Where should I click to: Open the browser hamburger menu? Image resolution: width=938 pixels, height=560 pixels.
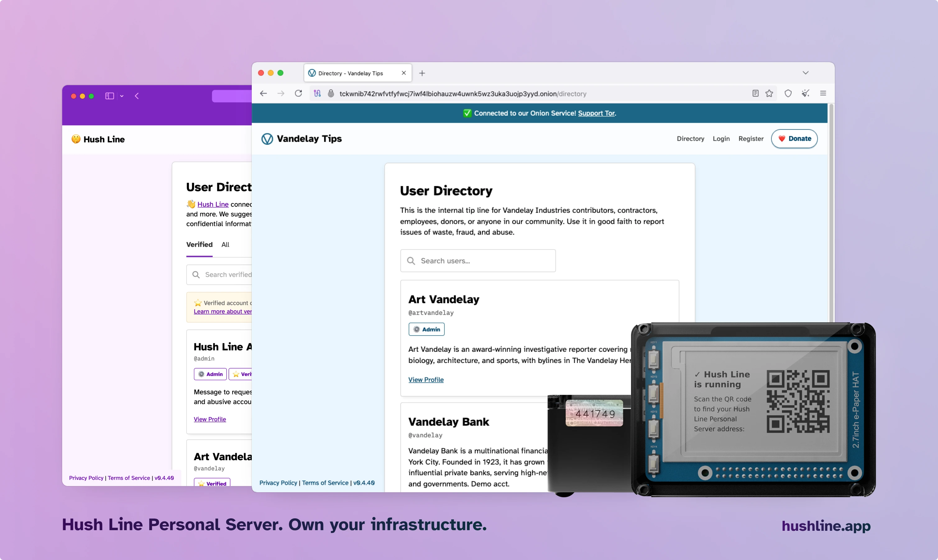click(823, 93)
